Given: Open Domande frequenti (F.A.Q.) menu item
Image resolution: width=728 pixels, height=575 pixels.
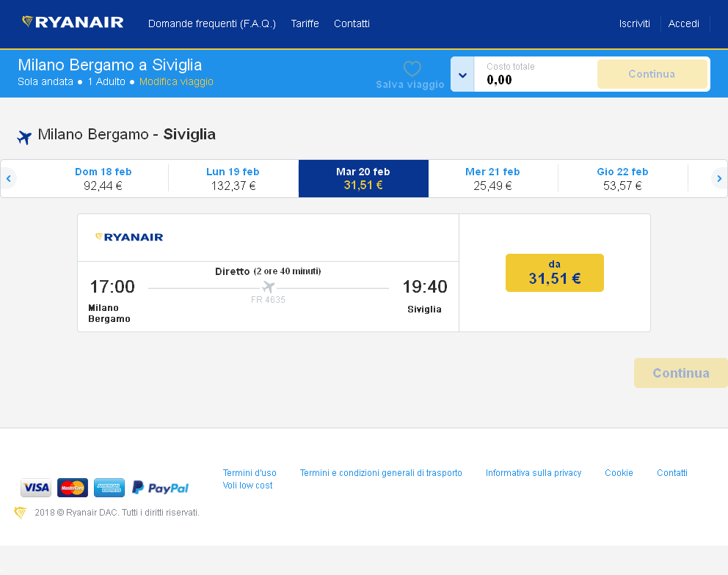Looking at the screenshot, I should pyautogui.click(x=212, y=23).
